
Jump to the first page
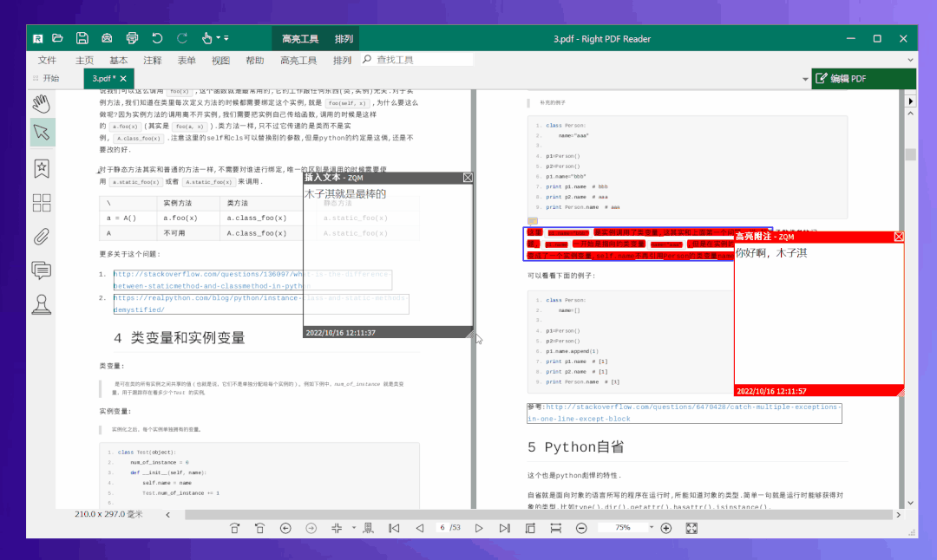(394, 528)
